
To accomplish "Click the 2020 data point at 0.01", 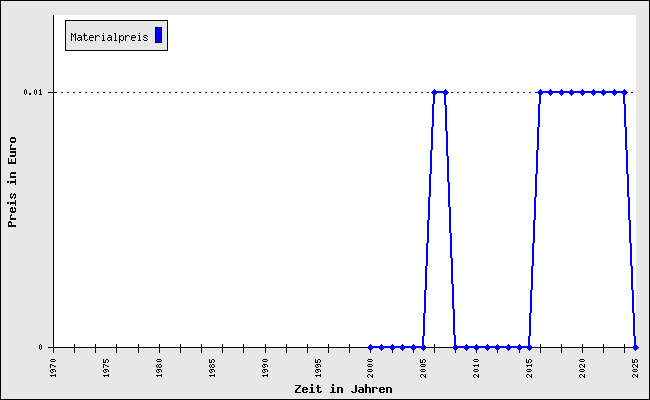I will click(582, 92).
